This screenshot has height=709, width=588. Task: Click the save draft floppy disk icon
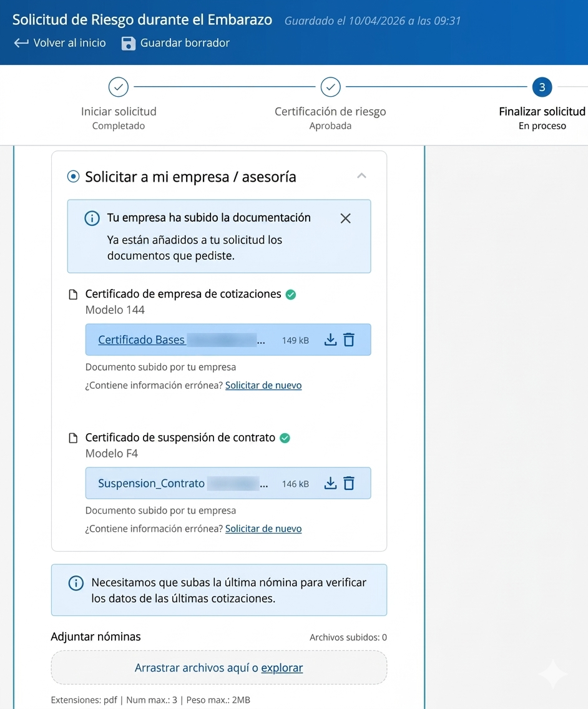click(129, 43)
